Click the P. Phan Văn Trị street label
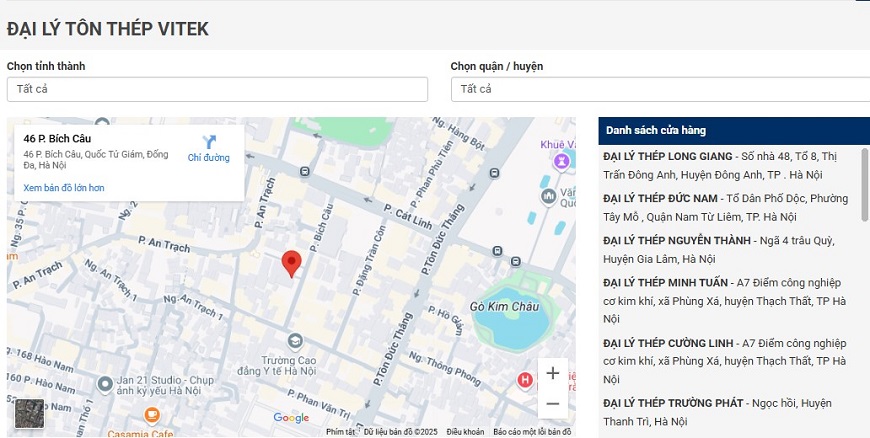This screenshot has height=438, width=870. coord(319,404)
